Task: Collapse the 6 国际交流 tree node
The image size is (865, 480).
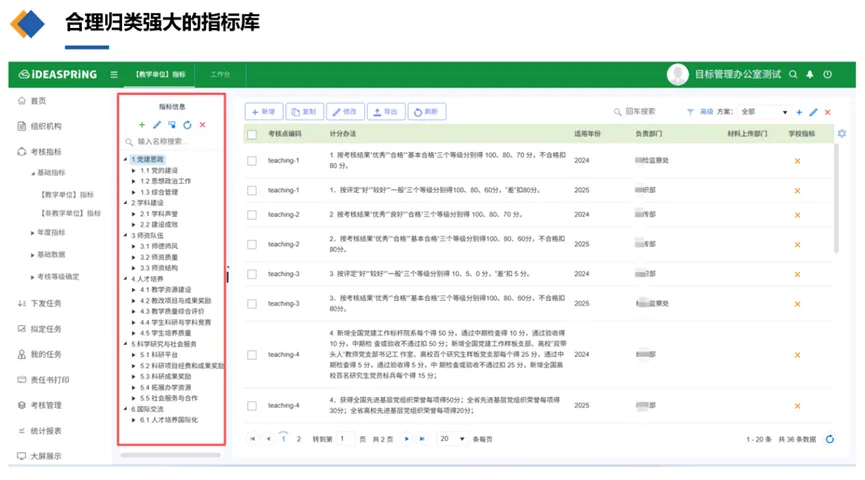Action: pos(126,409)
